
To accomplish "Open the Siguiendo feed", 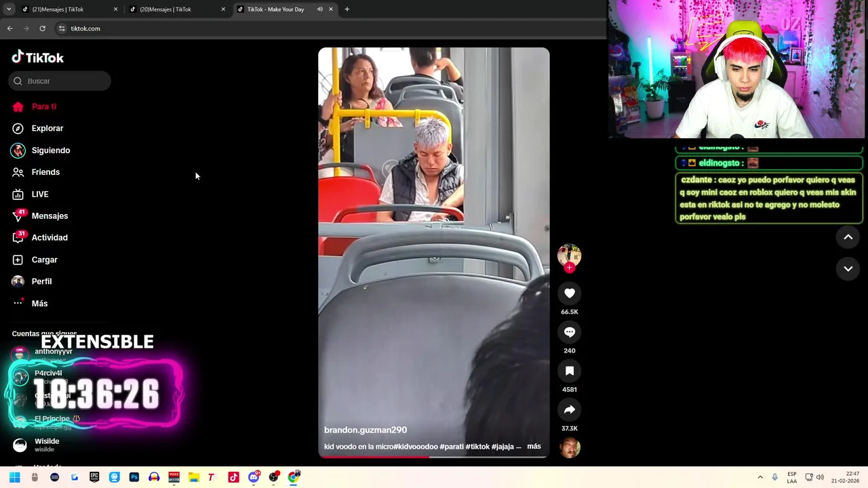I will pos(41,150).
